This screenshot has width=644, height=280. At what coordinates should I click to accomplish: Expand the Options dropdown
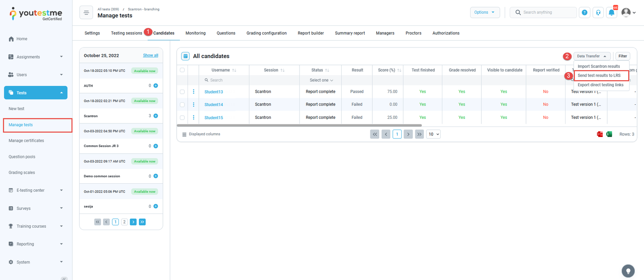click(485, 12)
